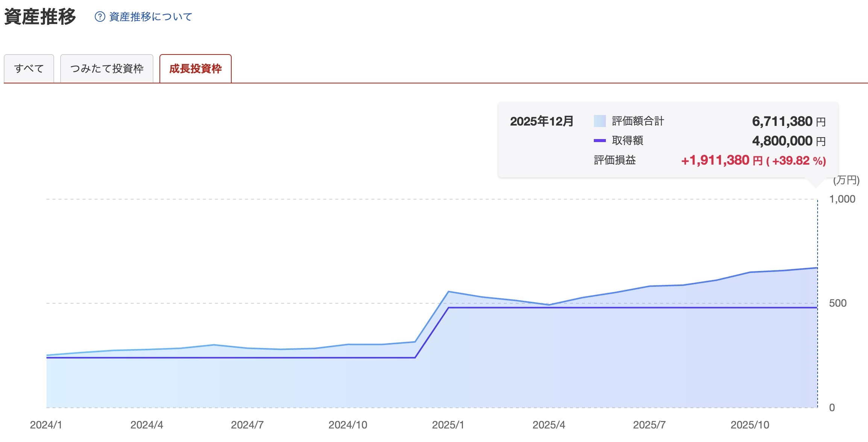Image resolution: width=868 pixels, height=442 pixels.
Task: Click the 2025/1 x-axis label
Action: 448,425
